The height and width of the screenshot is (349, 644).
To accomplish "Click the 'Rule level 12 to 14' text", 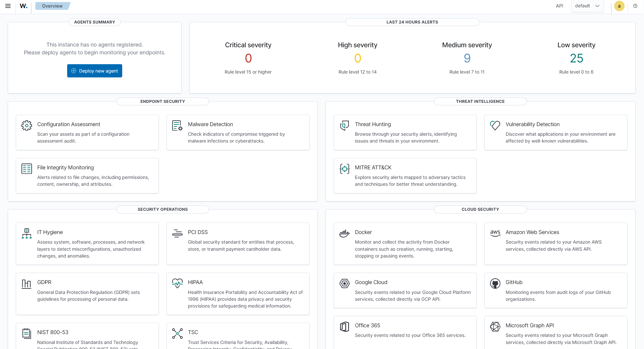I will click(x=357, y=72).
